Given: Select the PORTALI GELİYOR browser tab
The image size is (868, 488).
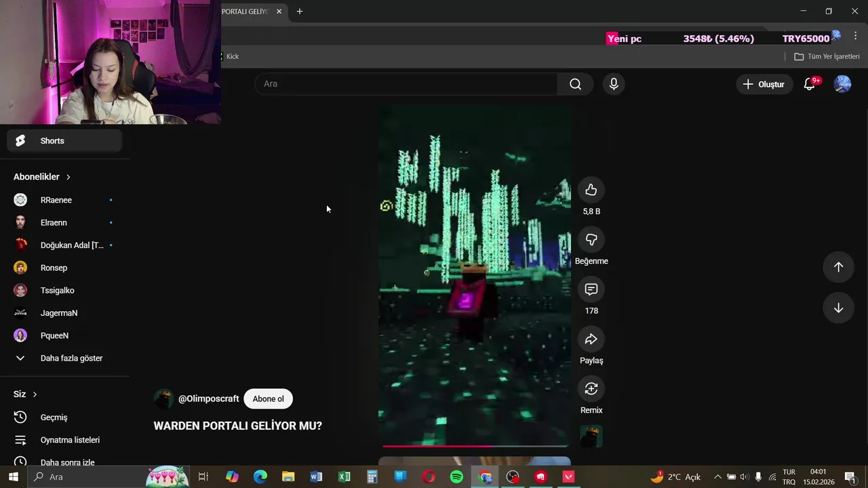Looking at the screenshot, I should 245,12.
